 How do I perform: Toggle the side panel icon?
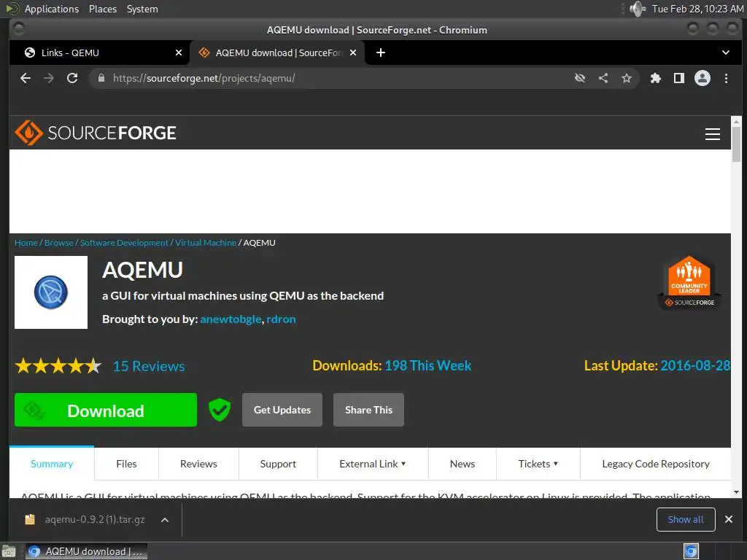(x=679, y=78)
